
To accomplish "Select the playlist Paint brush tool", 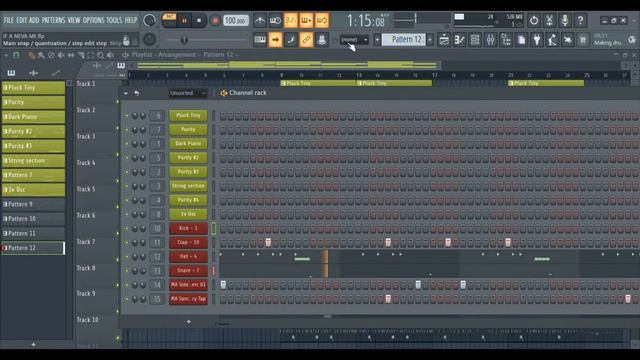I will pyautogui.click(x=41, y=55).
